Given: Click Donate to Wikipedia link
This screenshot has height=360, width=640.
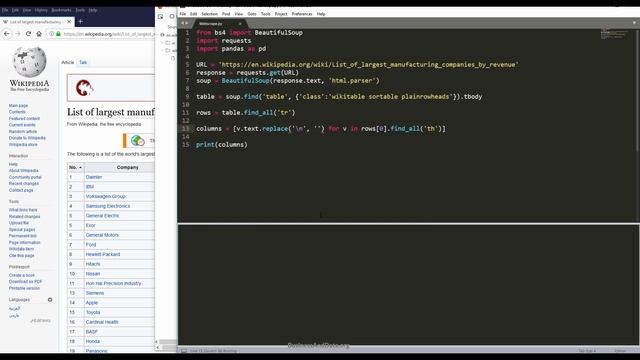Looking at the screenshot, I should tap(27, 138).
